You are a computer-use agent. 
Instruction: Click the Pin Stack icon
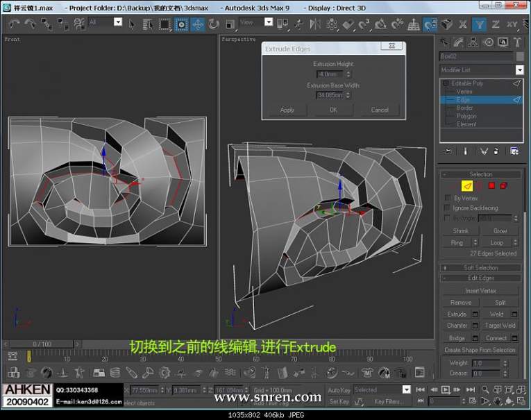pyautogui.click(x=448, y=151)
